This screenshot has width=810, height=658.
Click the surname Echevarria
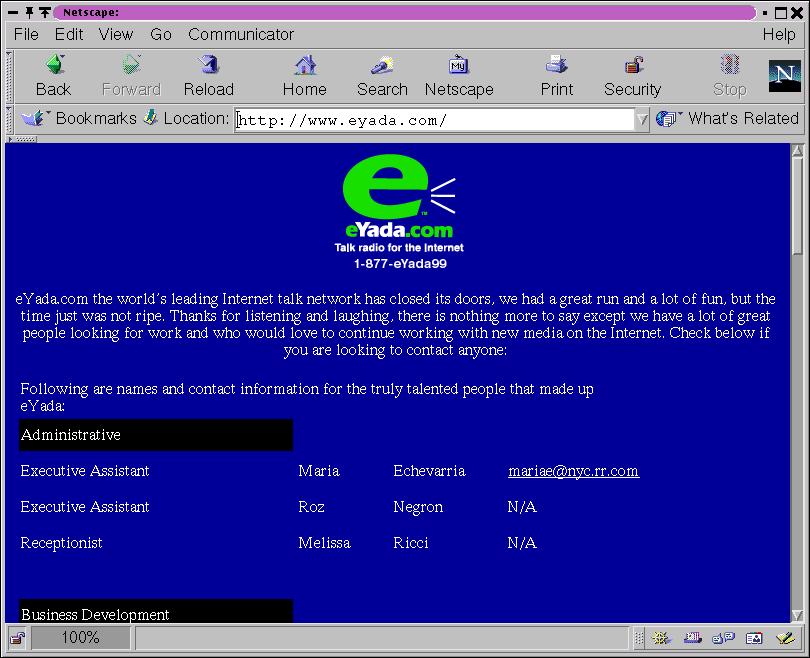point(429,471)
